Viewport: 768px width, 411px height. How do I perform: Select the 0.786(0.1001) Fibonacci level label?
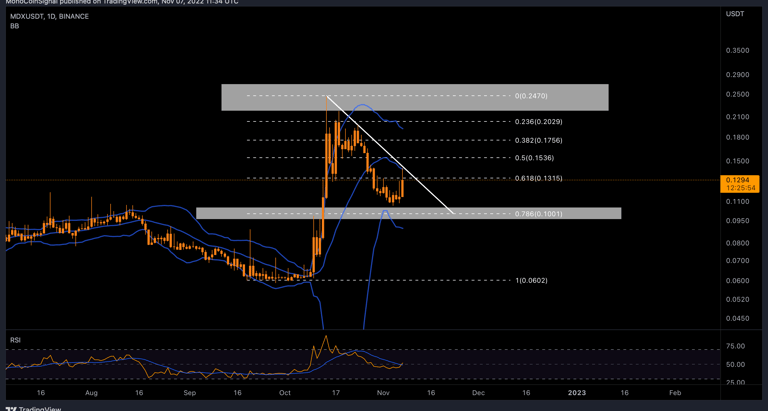pyautogui.click(x=538, y=214)
